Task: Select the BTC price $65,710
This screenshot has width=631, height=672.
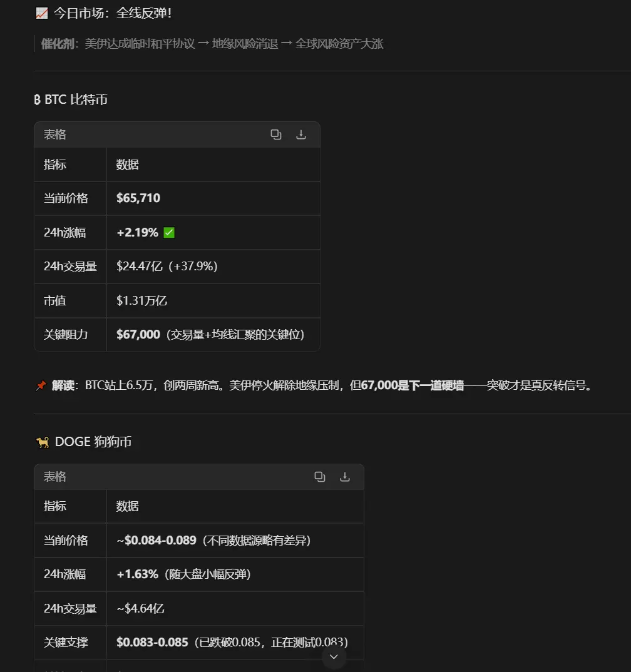Action: [138, 198]
